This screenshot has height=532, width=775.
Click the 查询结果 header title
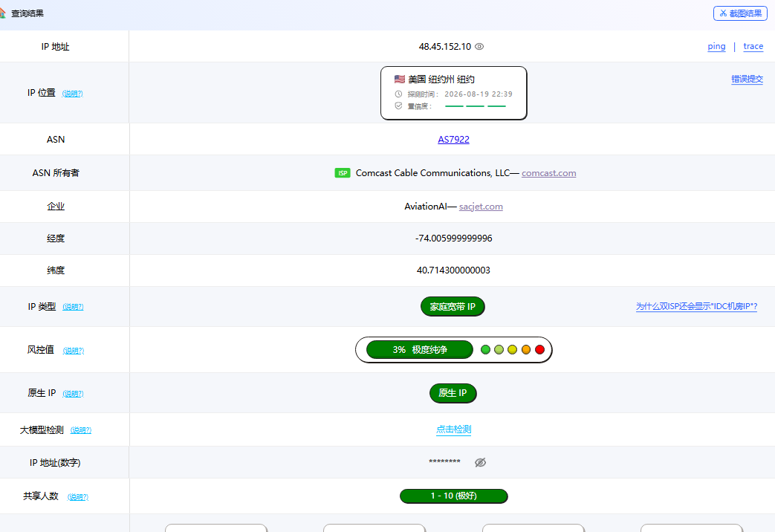coord(27,13)
